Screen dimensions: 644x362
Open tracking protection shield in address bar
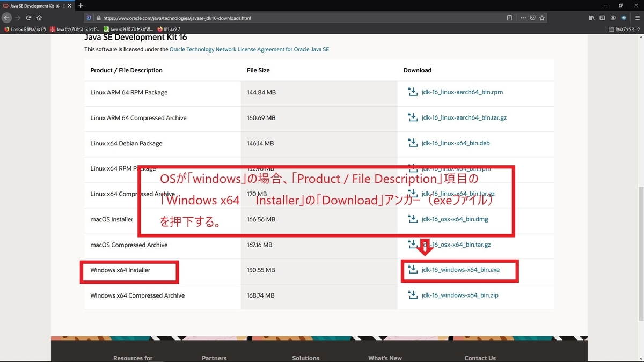[x=89, y=18]
